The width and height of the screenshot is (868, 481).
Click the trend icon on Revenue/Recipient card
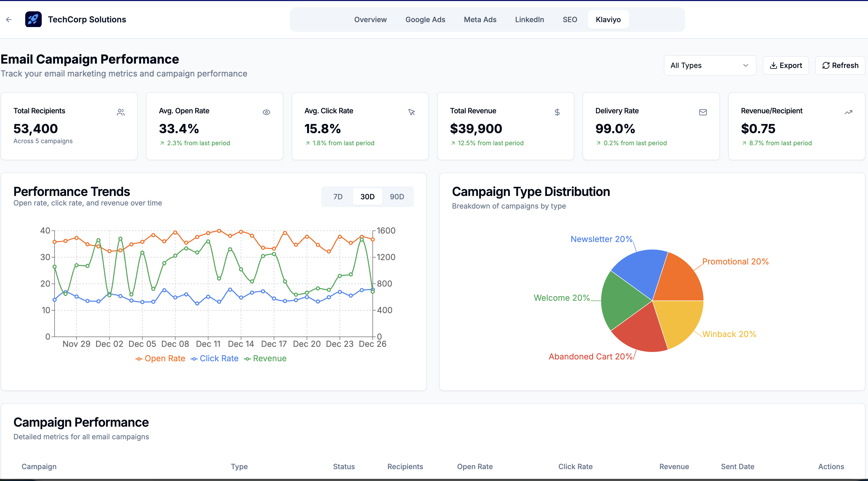click(849, 112)
